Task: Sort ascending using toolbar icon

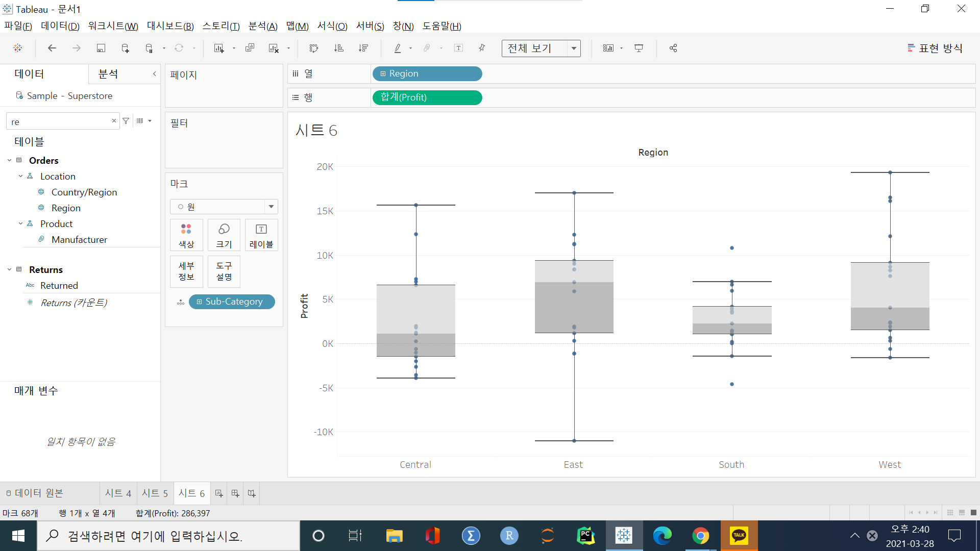Action: pyautogui.click(x=338, y=48)
